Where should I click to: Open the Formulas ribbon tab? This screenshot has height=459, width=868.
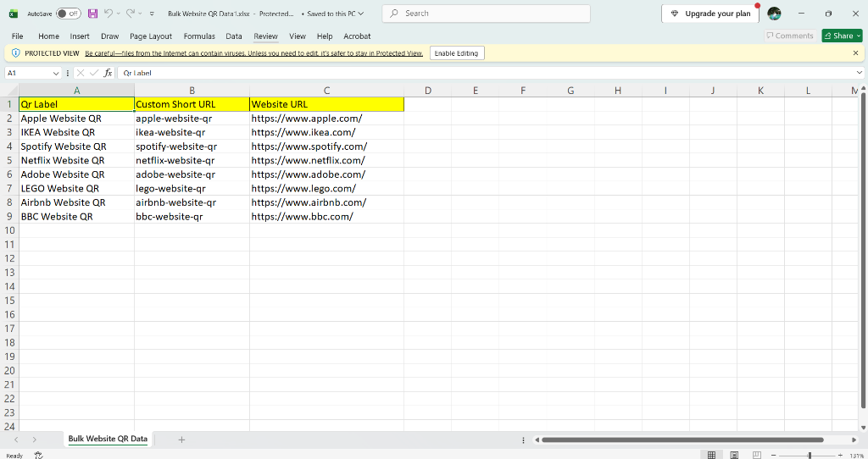tap(199, 36)
